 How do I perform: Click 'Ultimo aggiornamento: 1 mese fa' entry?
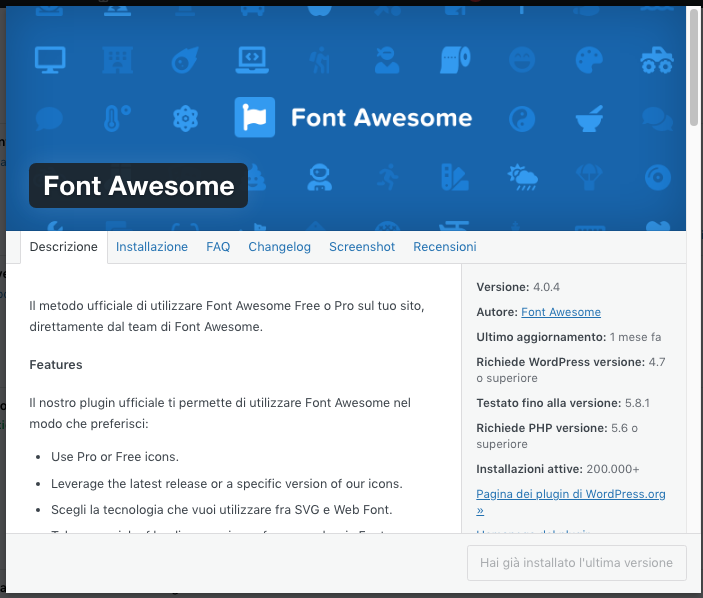pyautogui.click(x=568, y=337)
